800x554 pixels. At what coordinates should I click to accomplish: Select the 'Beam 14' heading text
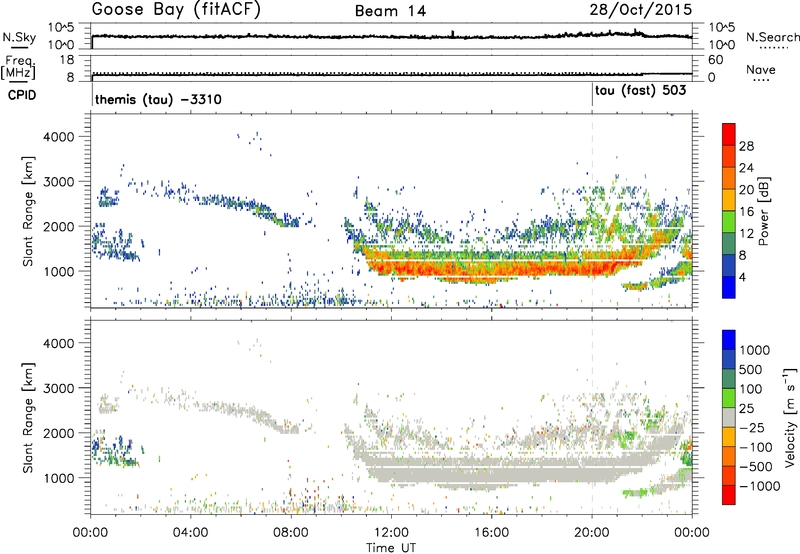(x=390, y=11)
